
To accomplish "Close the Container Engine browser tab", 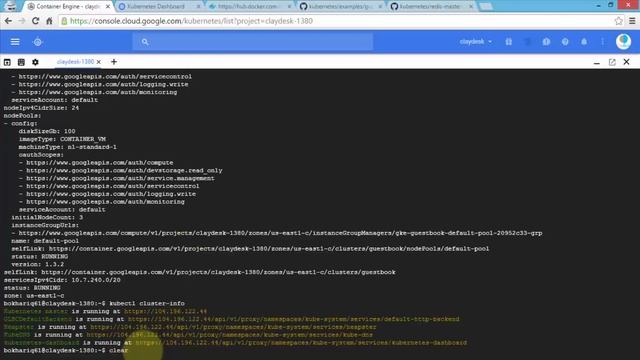I will [x=108, y=7].
